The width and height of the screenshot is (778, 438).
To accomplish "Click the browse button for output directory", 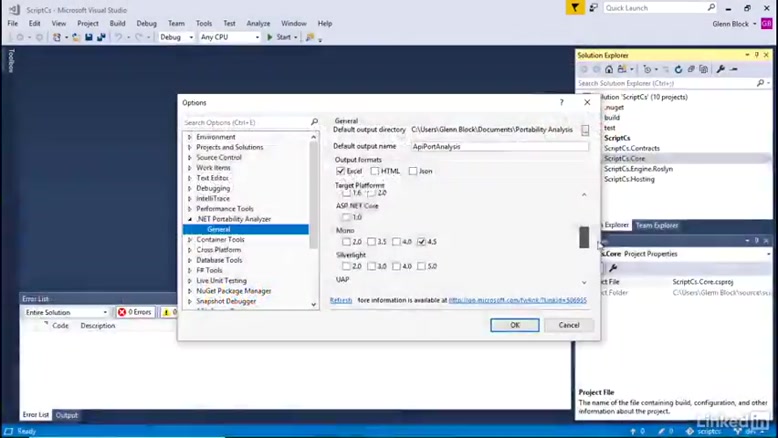I will (585, 130).
